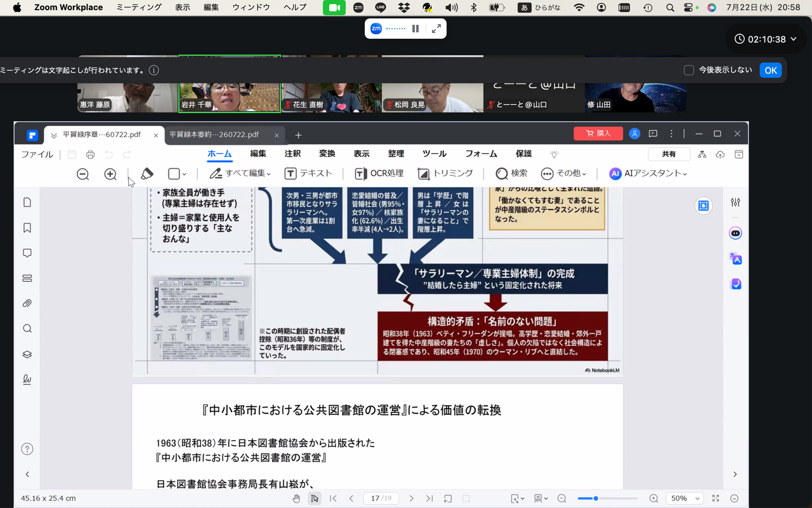The image size is (812, 508).
Task: Dismiss the transcription notice with OK
Action: coord(771,70)
